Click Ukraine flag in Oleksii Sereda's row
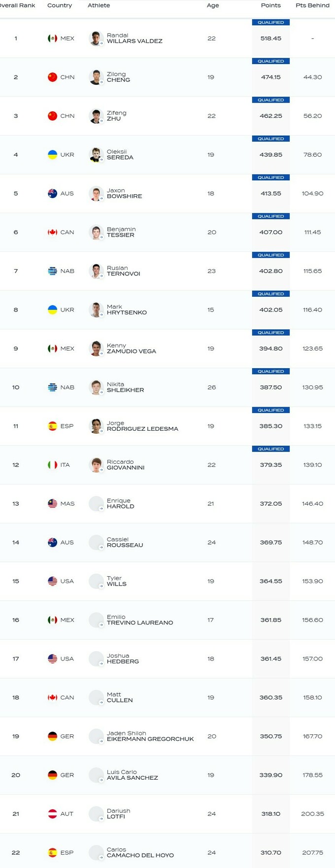 tap(52, 155)
